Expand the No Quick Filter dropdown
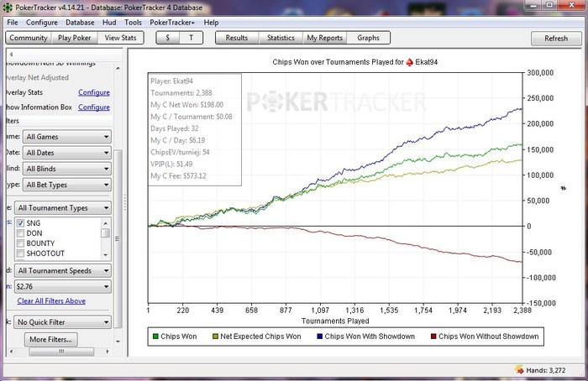Viewport: 588px width, 381px height. pos(63,322)
